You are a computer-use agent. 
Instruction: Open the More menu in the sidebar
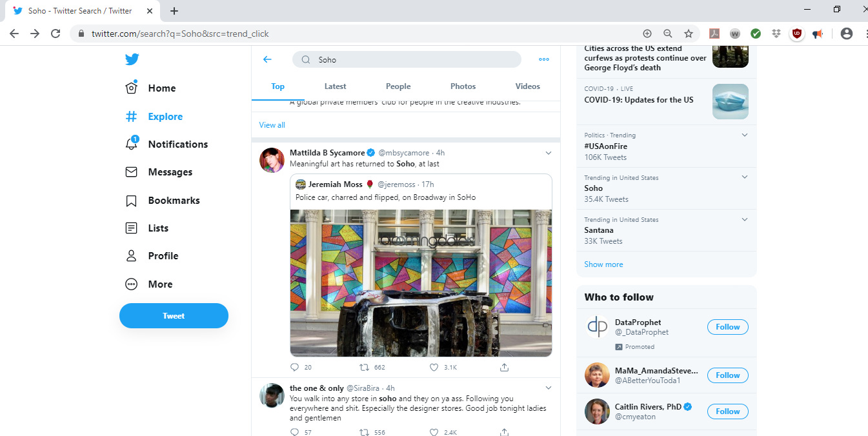pos(148,284)
